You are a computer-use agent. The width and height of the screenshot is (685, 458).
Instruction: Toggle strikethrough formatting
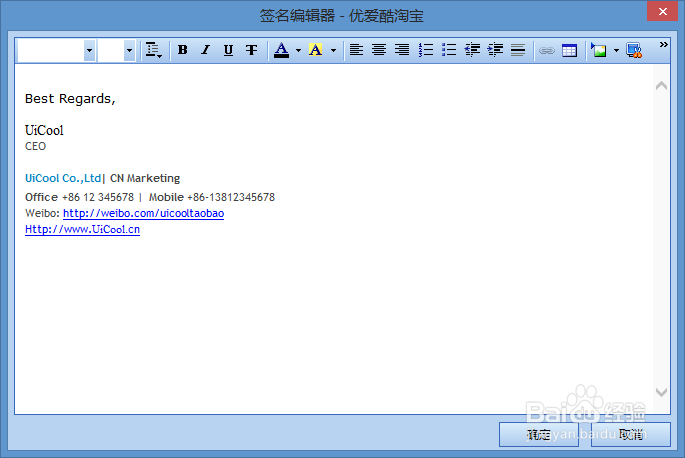(251, 50)
